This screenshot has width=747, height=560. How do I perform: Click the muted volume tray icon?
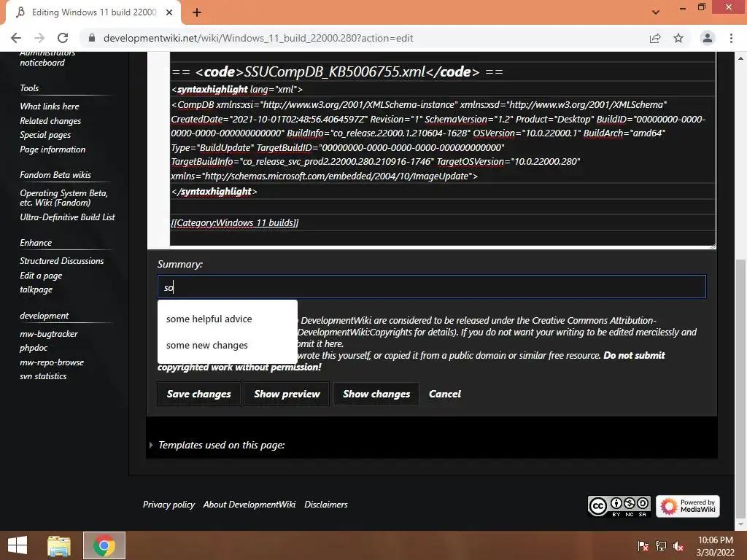click(678, 546)
